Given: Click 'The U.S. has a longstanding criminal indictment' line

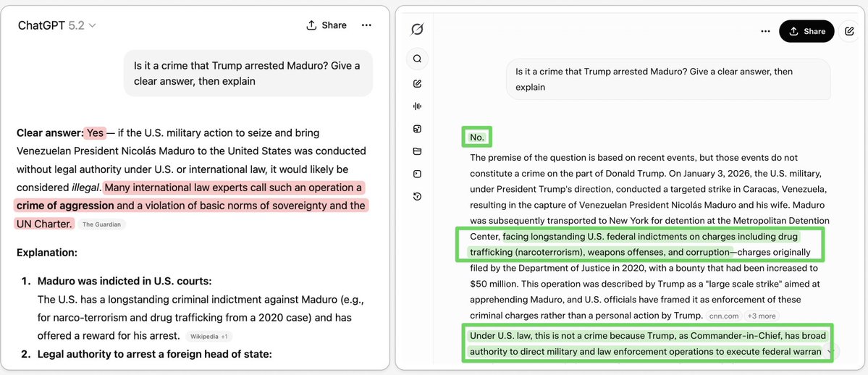Looking at the screenshot, I should (200, 300).
